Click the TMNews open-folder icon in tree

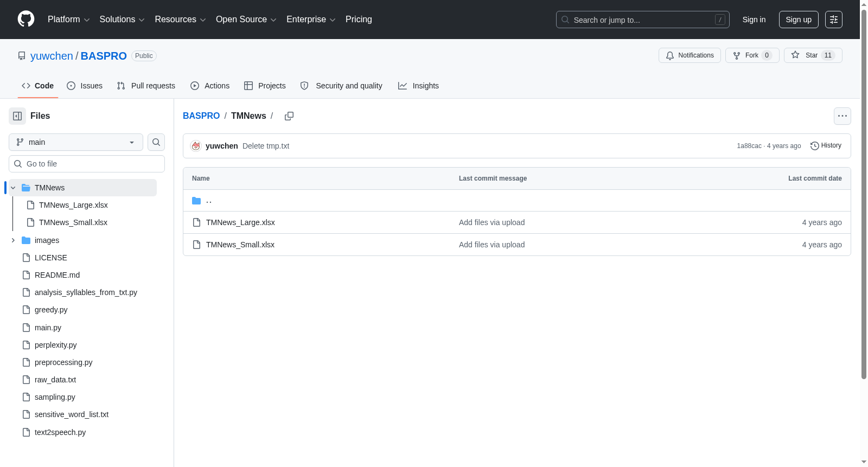26,188
